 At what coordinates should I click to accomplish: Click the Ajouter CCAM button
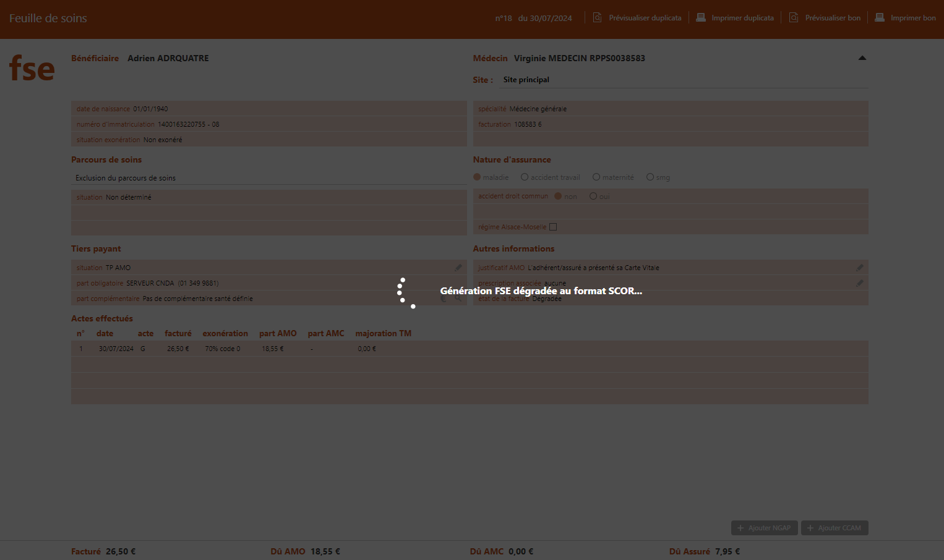click(835, 528)
